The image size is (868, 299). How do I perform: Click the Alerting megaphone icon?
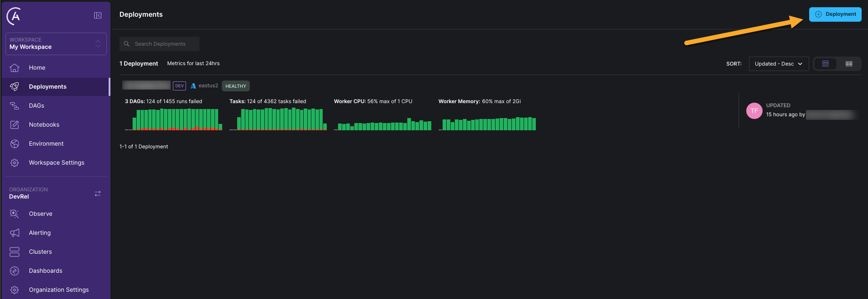pos(14,233)
